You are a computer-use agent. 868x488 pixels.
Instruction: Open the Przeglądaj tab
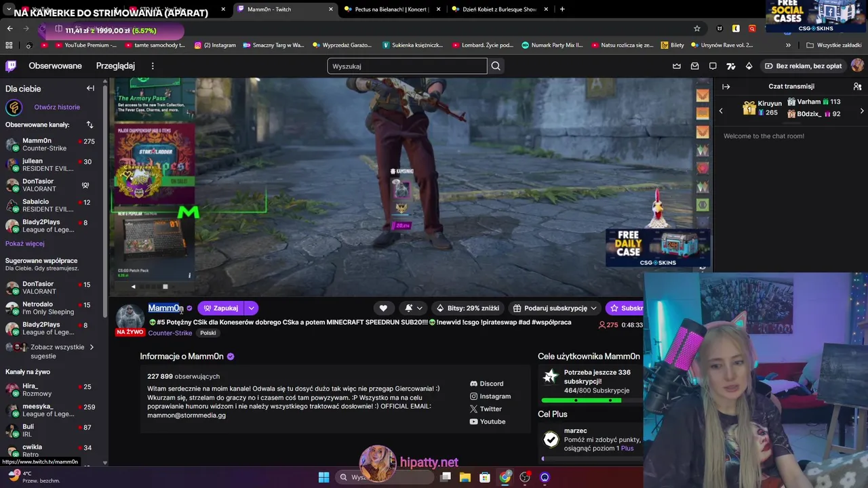point(115,66)
